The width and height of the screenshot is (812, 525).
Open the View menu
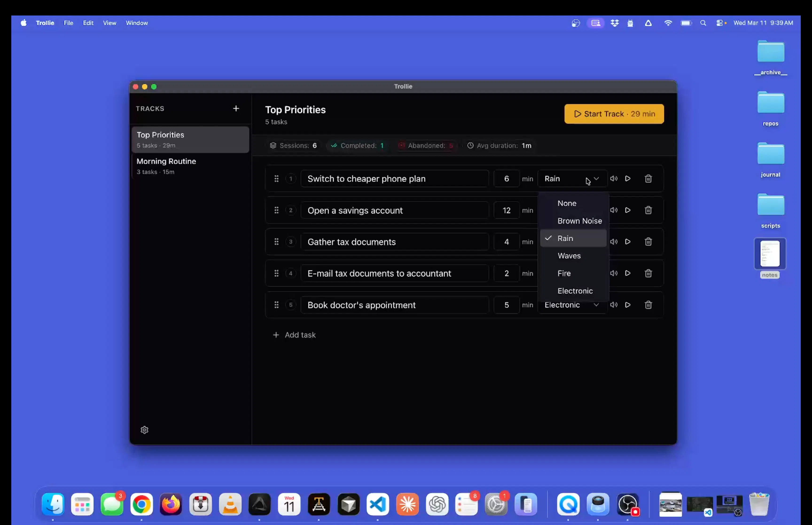[110, 23]
